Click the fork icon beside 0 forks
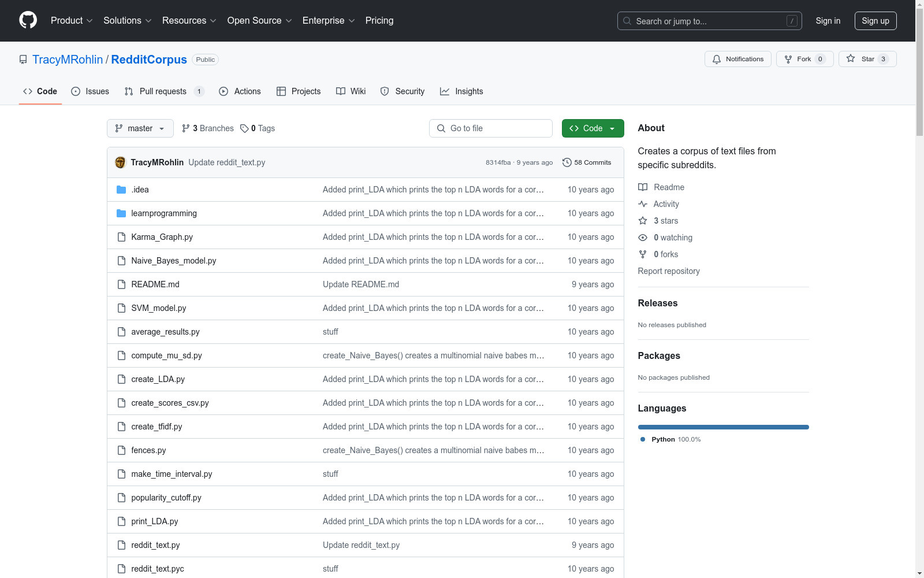 tap(643, 254)
